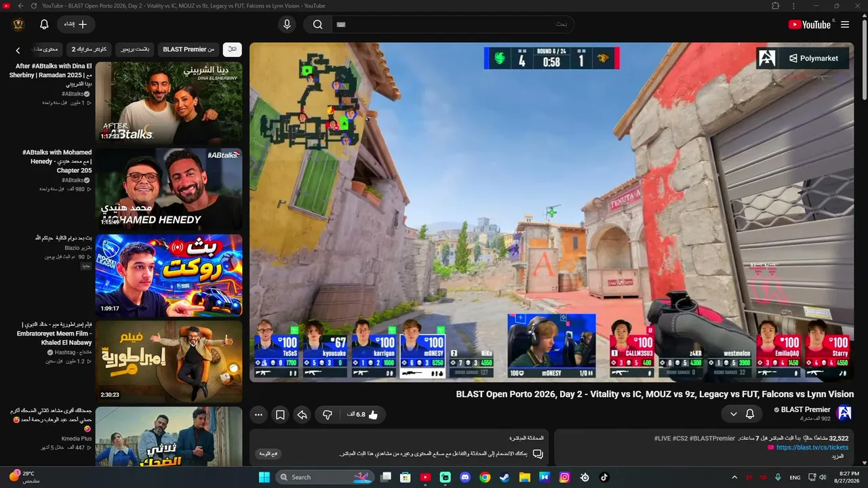
Task: Open more actions three-dot menu under video
Action: 258,415
